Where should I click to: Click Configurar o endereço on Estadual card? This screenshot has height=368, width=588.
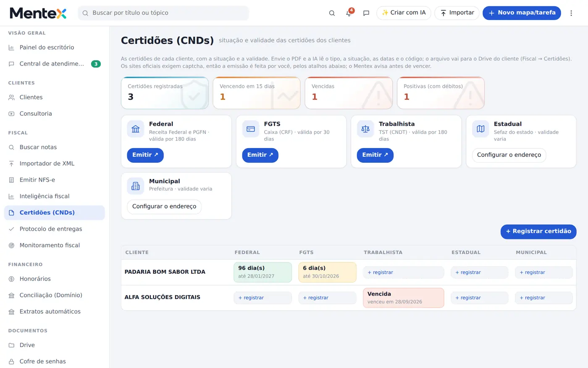click(x=509, y=155)
